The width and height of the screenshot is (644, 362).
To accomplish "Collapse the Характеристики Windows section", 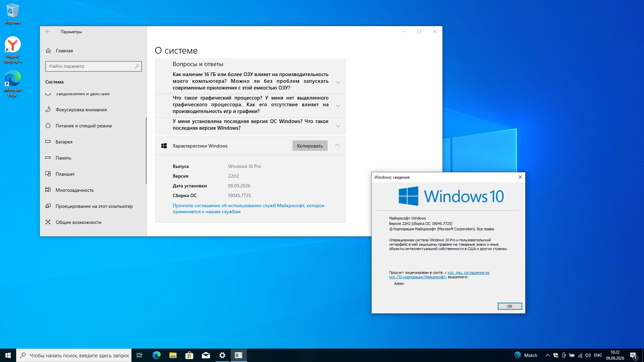I will (337, 145).
